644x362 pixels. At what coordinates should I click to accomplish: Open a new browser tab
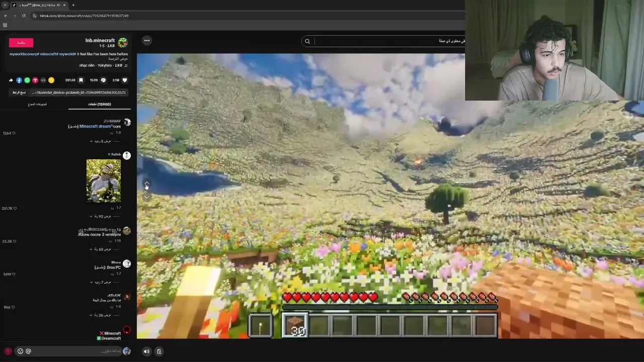73,5
